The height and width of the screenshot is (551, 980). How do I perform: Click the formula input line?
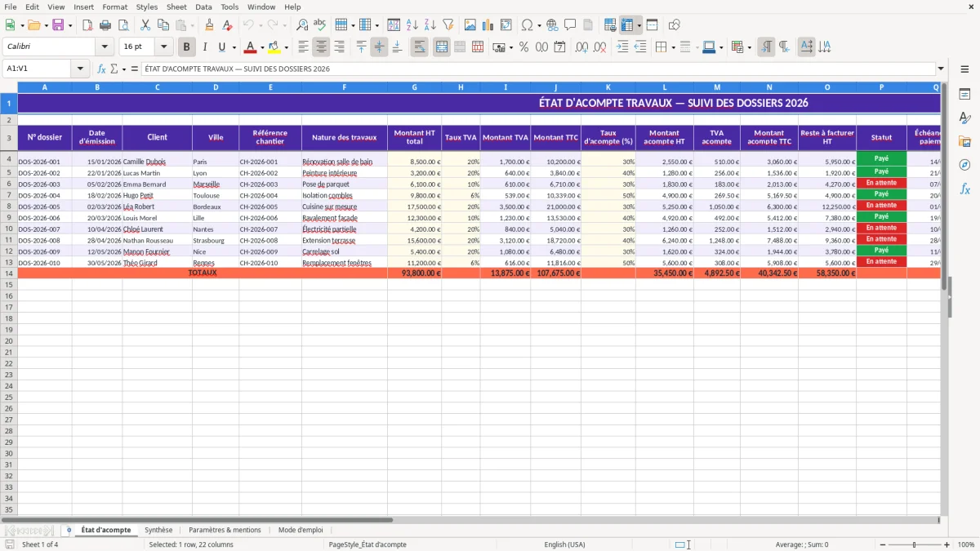click(x=537, y=69)
